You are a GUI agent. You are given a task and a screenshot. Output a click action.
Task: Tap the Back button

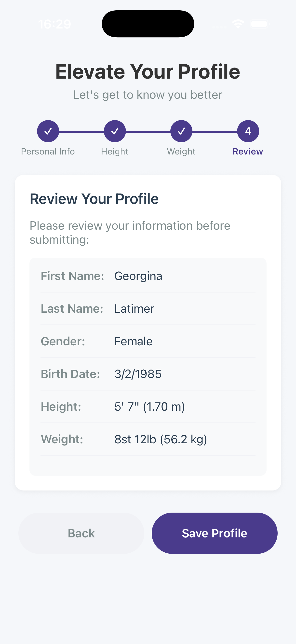click(81, 533)
